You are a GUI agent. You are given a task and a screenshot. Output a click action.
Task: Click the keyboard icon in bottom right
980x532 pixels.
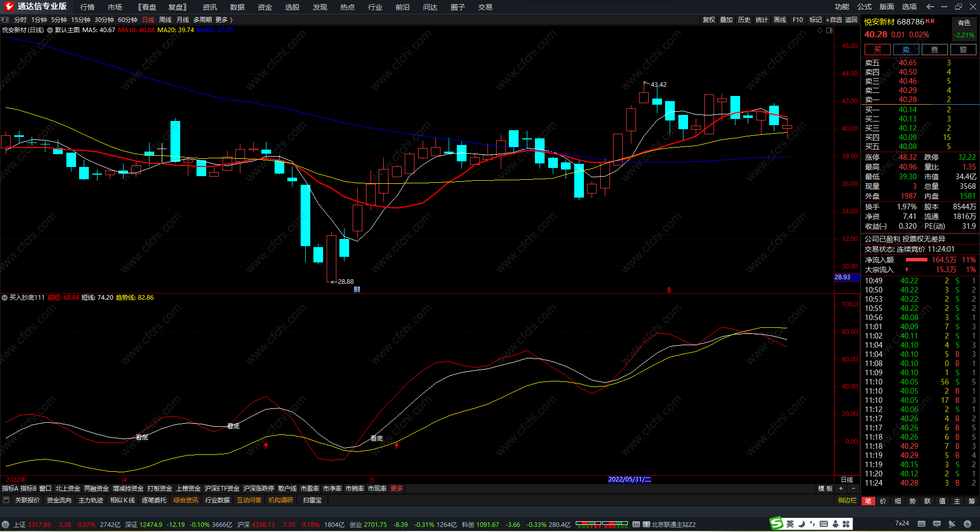coord(921,524)
